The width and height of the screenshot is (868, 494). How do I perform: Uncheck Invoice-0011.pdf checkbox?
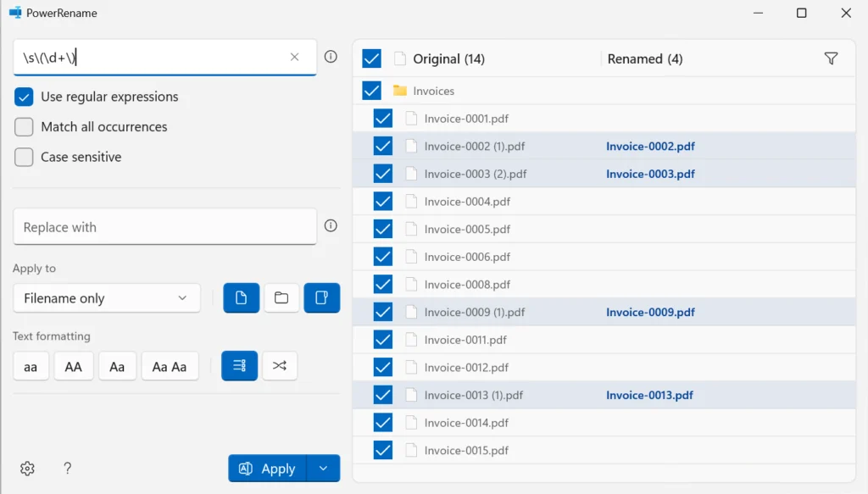(382, 340)
